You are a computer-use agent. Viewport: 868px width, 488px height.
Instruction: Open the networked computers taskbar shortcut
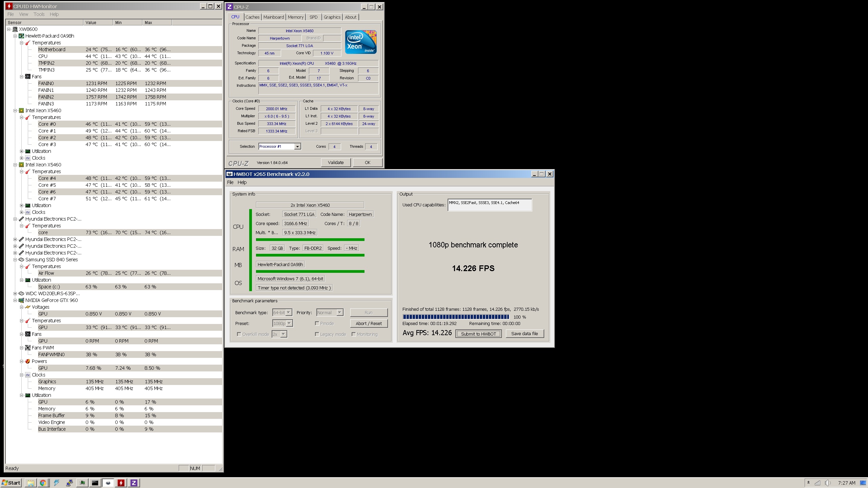pyautogui.click(x=69, y=483)
